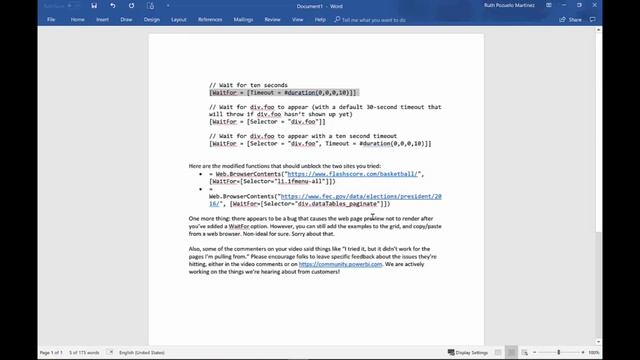Switch to the Help tab
640x360 pixels.
coord(320,20)
